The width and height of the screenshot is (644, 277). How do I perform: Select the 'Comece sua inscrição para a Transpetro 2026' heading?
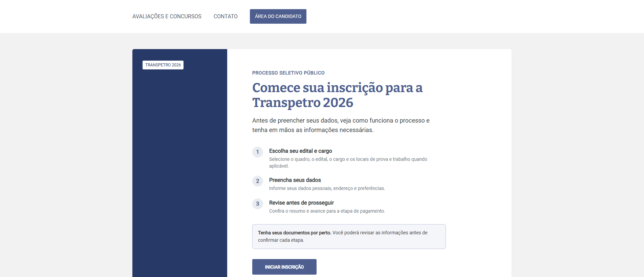pyautogui.click(x=337, y=95)
